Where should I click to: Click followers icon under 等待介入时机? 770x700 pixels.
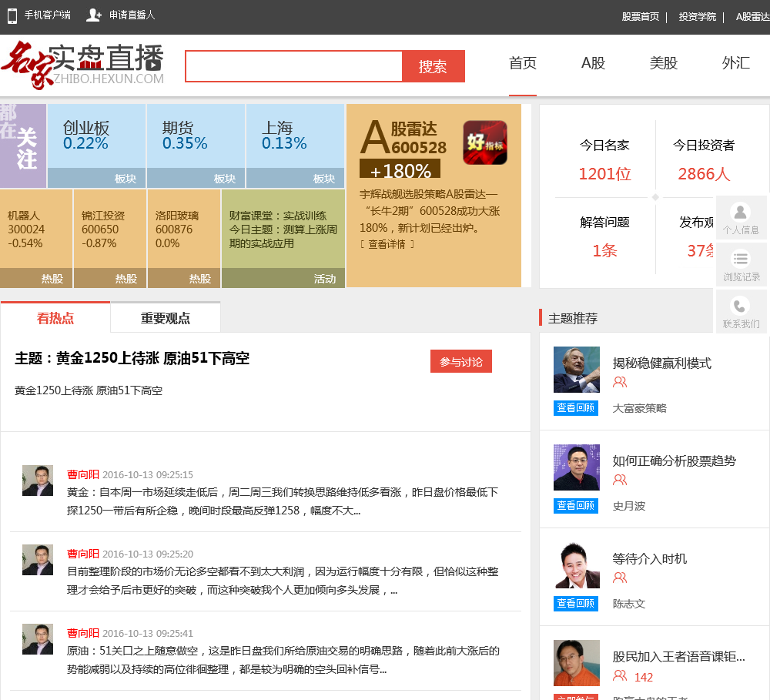620,578
